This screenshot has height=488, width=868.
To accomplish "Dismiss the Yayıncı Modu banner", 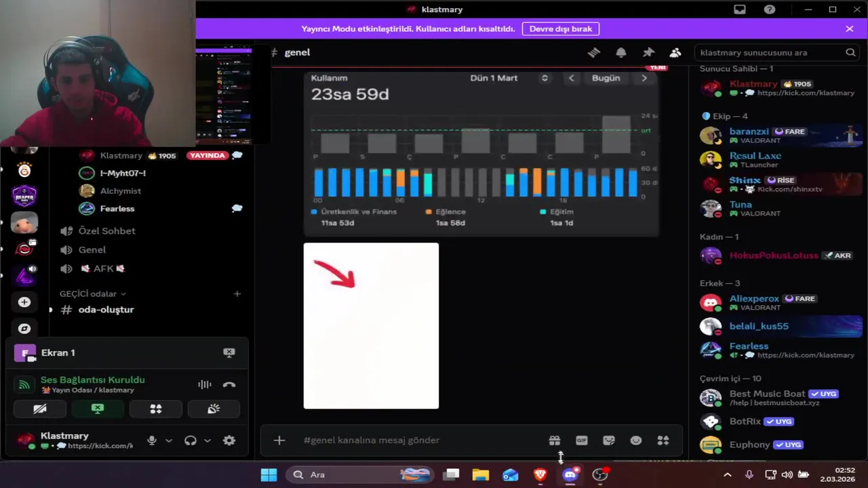I will click(850, 28).
